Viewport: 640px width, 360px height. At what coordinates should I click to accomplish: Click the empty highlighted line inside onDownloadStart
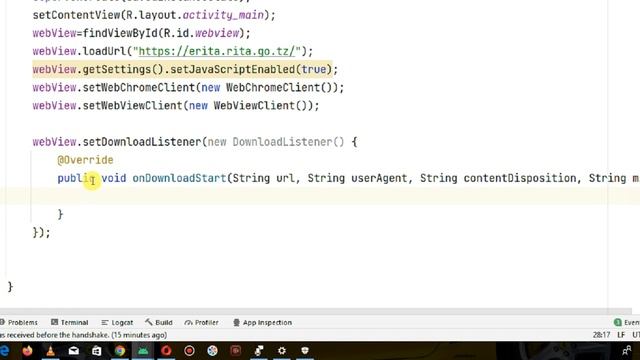320,196
